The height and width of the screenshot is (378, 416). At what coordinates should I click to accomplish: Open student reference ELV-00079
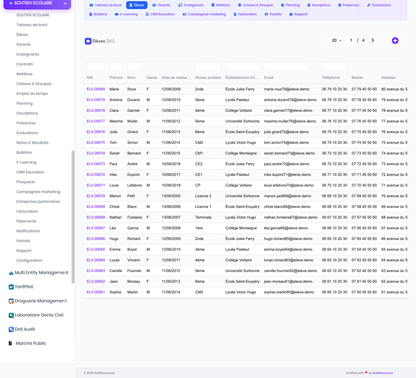click(x=96, y=100)
